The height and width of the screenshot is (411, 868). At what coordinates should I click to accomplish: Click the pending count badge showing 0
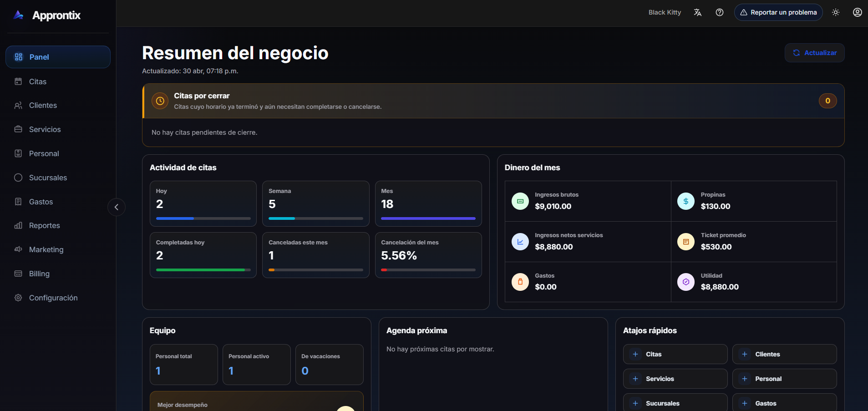[827, 101]
